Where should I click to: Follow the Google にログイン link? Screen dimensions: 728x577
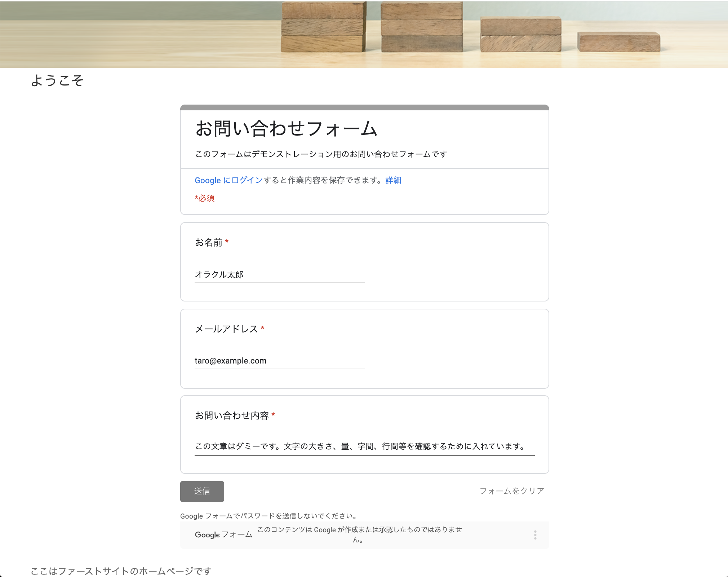[x=229, y=180]
